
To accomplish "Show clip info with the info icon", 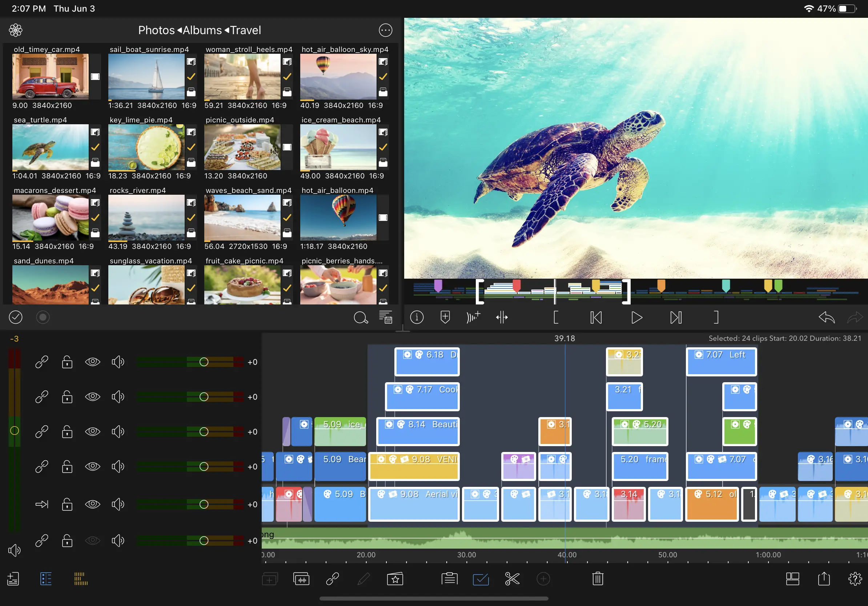I will tap(417, 318).
